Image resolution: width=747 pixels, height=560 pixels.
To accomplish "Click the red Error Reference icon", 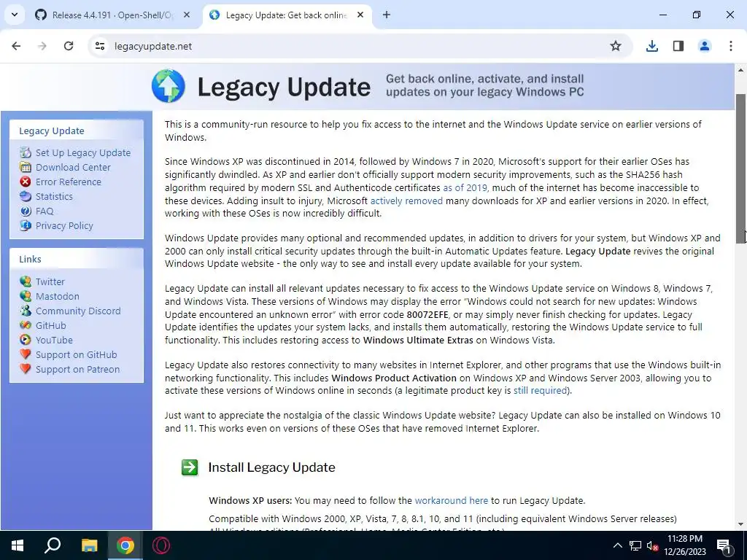I will pos(26,182).
